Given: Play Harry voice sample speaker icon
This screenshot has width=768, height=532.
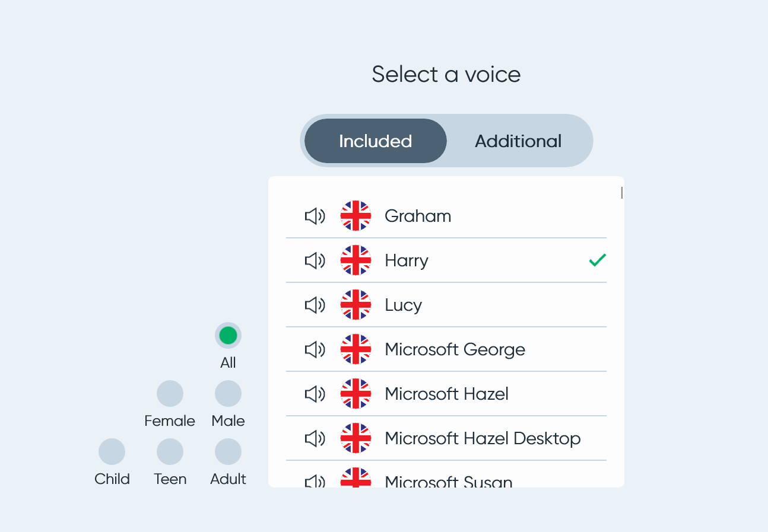Looking at the screenshot, I should (x=315, y=260).
